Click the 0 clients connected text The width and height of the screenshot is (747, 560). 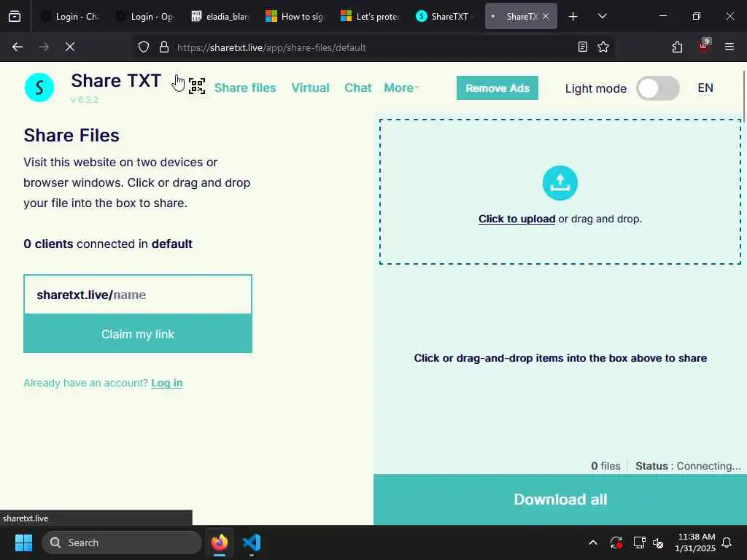108,244
